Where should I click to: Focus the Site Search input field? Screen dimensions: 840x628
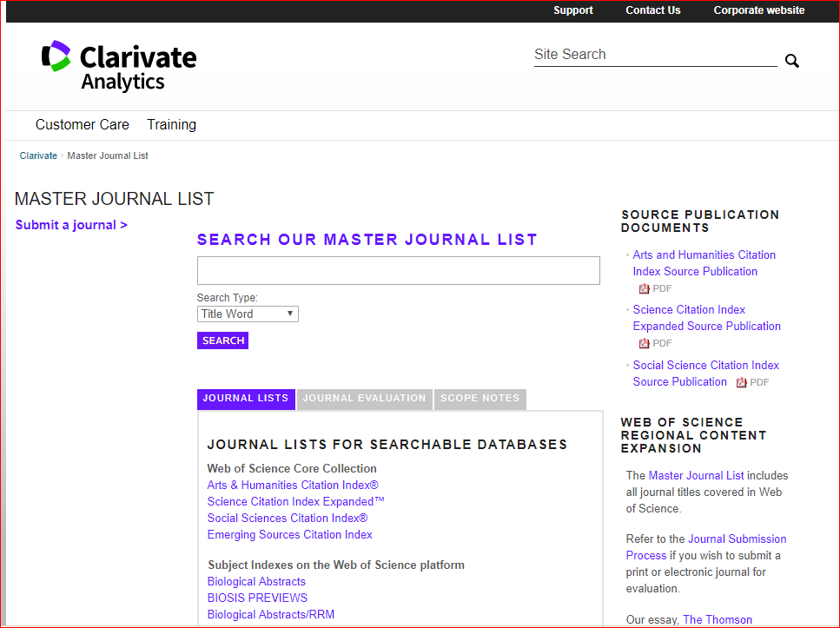(655, 55)
